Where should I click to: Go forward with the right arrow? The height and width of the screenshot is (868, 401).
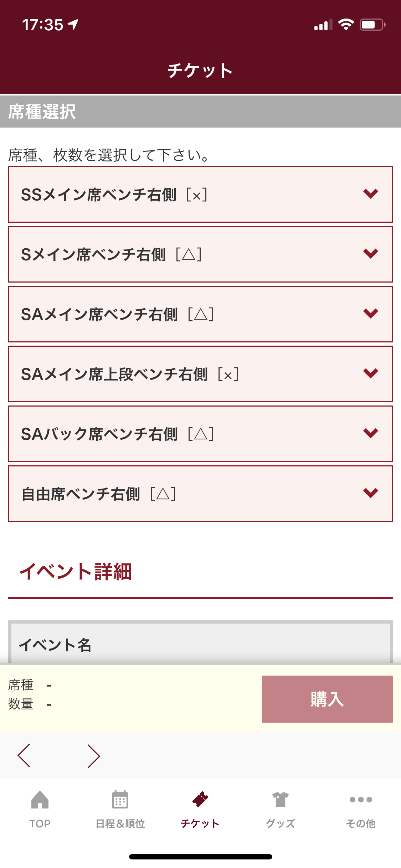click(x=93, y=755)
